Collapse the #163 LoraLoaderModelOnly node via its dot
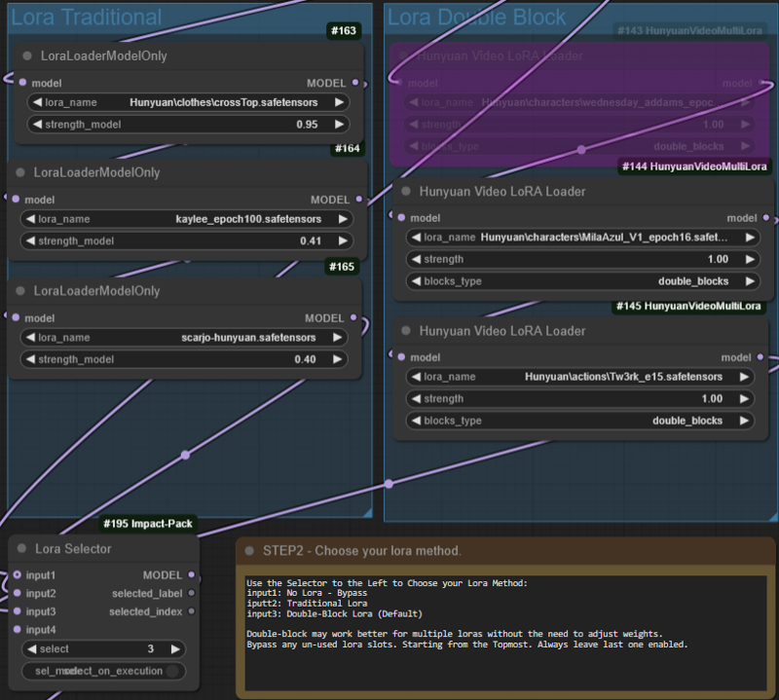 (x=27, y=55)
